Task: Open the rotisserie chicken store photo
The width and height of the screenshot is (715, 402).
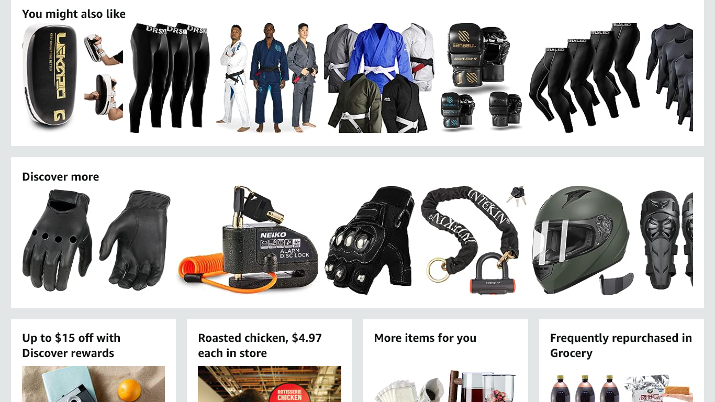Action: click(x=269, y=384)
